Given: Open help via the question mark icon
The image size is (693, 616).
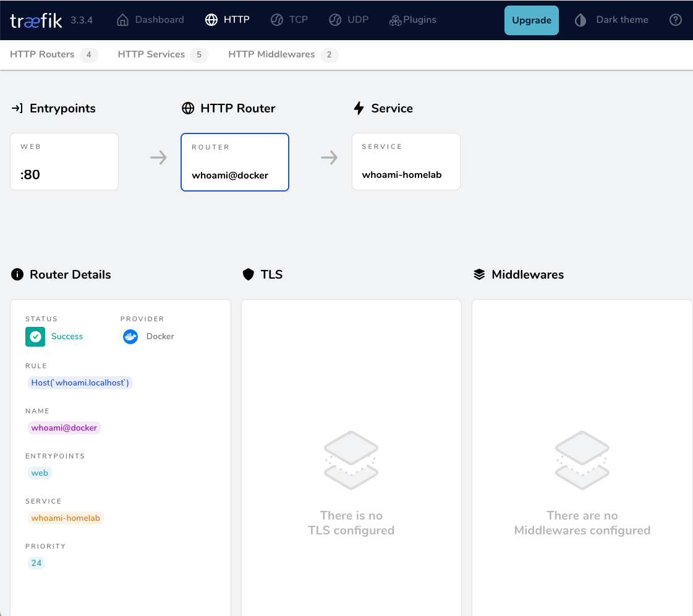Looking at the screenshot, I should coord(676,20).
